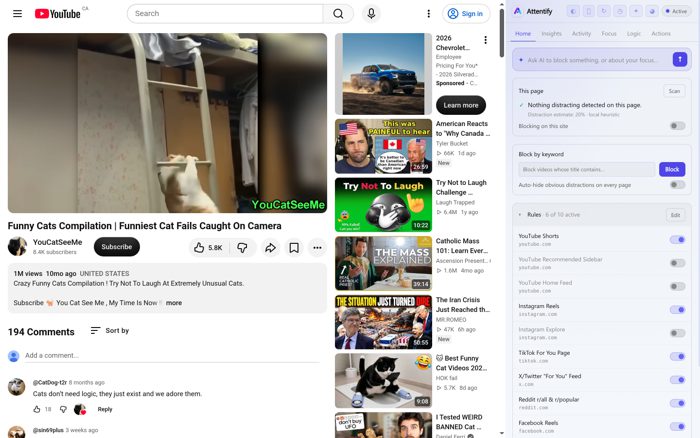Open more actions ellipsis under video

pos(317,247)
